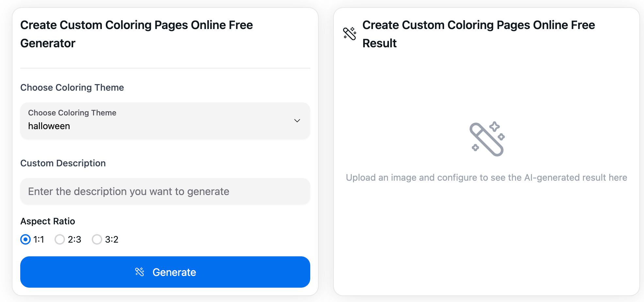This screenshot has height=302, width=644.
Task: Click the wand icon inside Generate button
Action: (x=140, y=272)
